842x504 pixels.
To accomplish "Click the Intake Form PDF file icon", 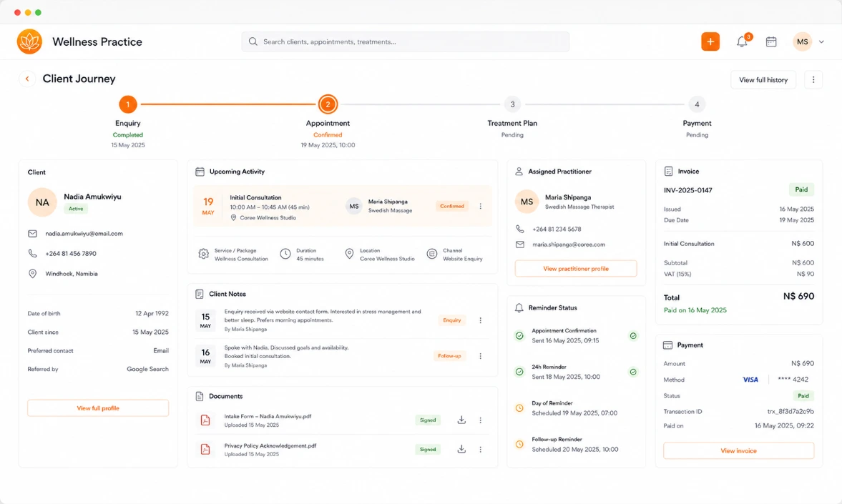I will 205,420.
